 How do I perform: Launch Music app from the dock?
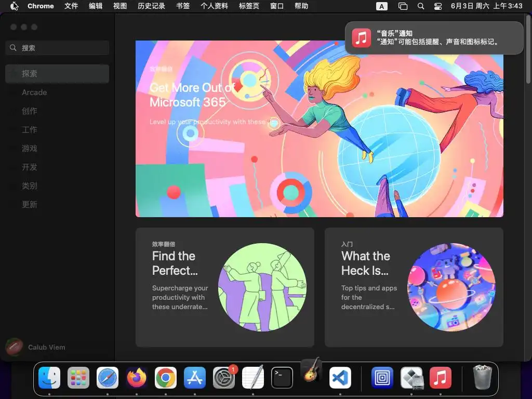(441, 378)
